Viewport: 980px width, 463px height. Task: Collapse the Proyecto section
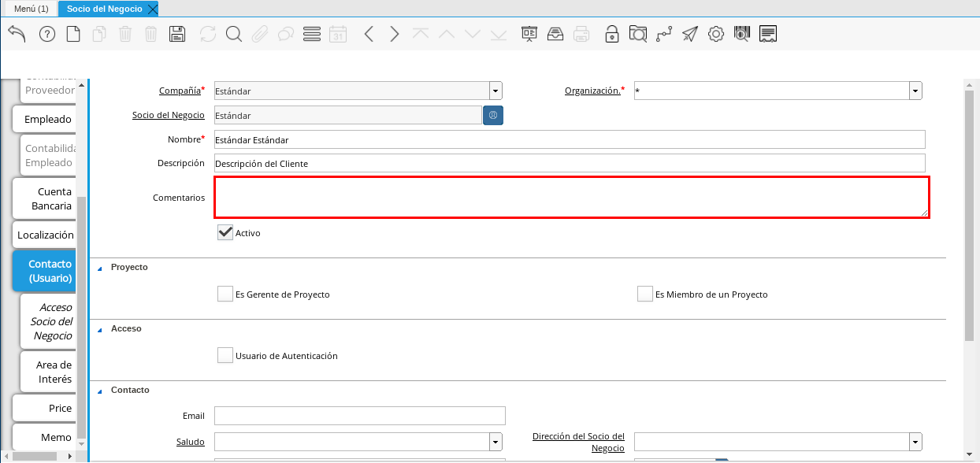99,268
